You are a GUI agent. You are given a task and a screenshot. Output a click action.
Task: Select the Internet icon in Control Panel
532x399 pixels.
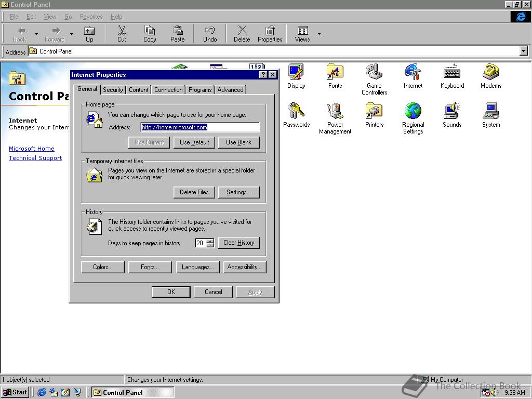click(413, 76)
